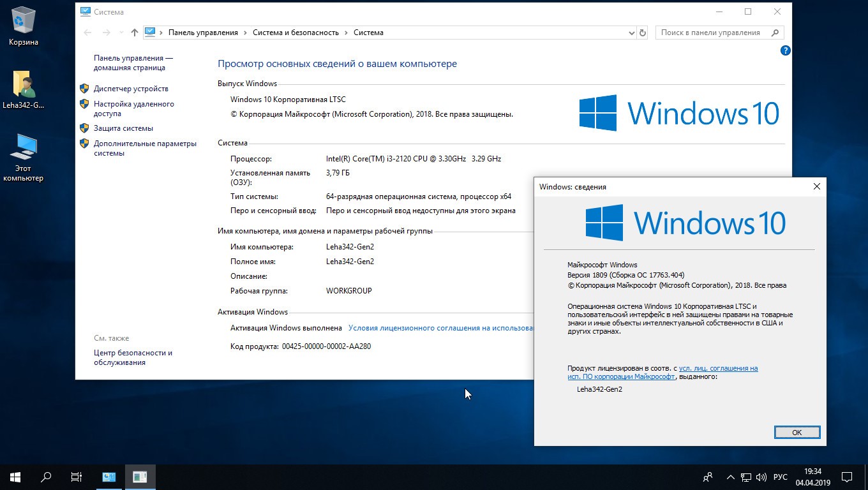The height and width of the screenshot is (490, 868).
Task: Switch to winver taskbar button
Action: pyautogui.click(x=140, y=477)
